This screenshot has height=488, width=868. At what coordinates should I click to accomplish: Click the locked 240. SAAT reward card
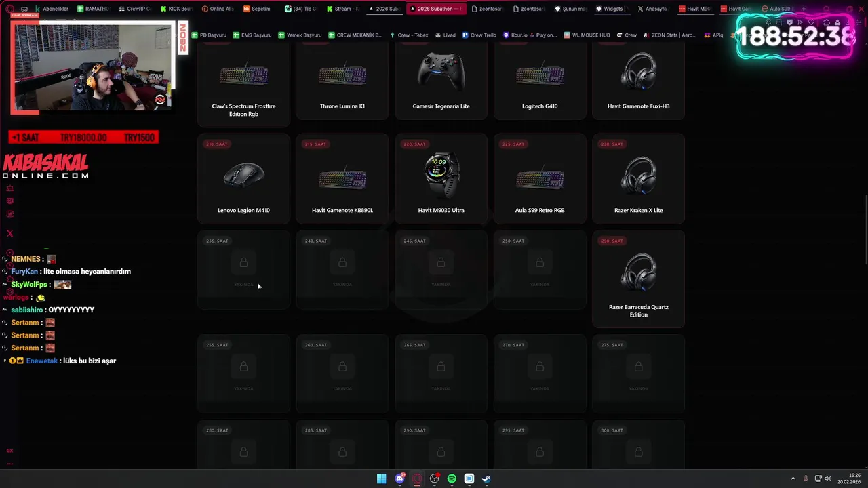[342, 270]
